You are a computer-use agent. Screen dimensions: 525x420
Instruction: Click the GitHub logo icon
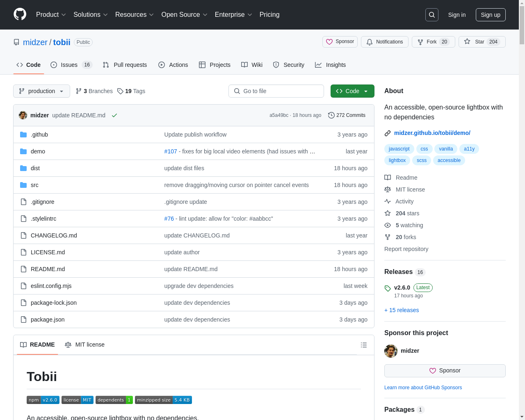point(20,14)
